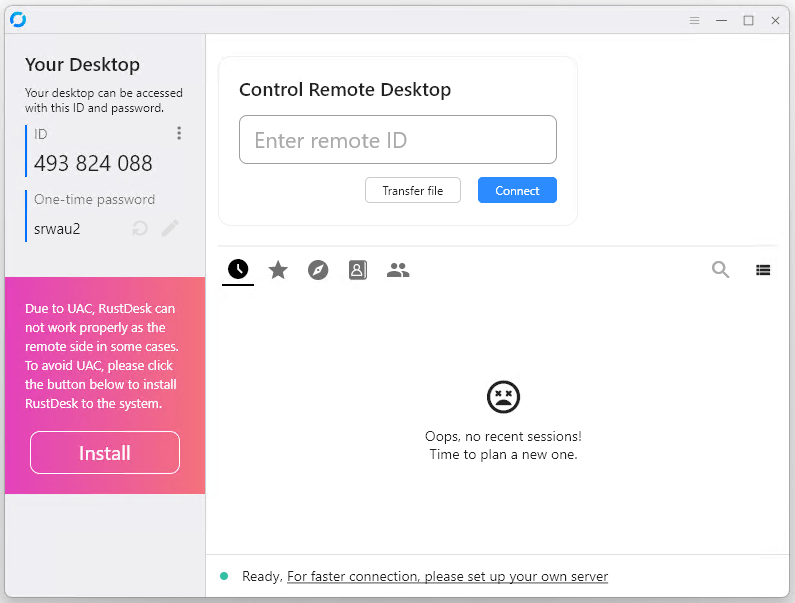Image resolution: width=795 pixels, height=603 pixels.
Task: Open the set up your own server link
Action: tap(447, 577)
